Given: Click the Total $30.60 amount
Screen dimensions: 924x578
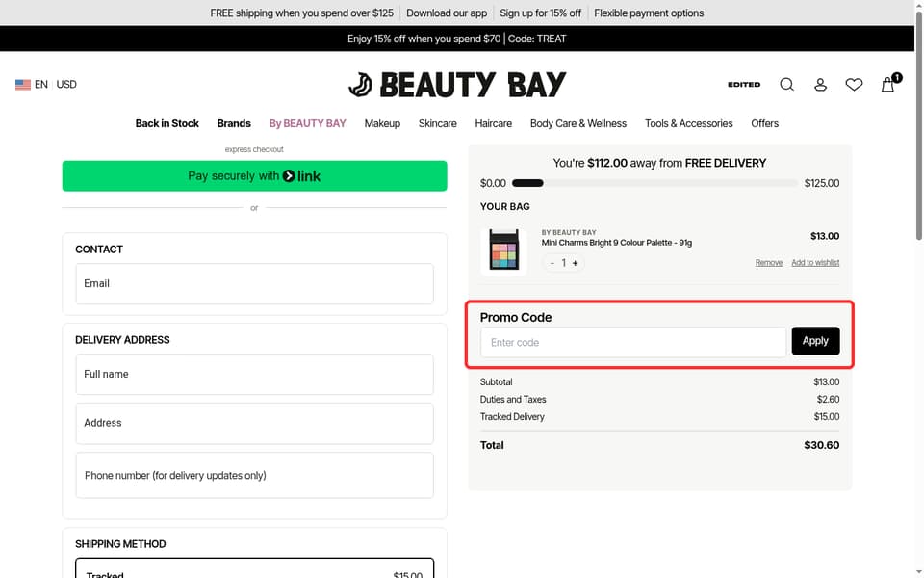Looking at the screenshot, I should coord(821,445).
